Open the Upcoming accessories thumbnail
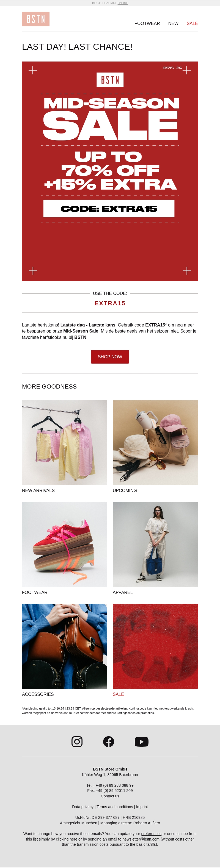The height and width of the screenshot is (868, 220). 155,442
